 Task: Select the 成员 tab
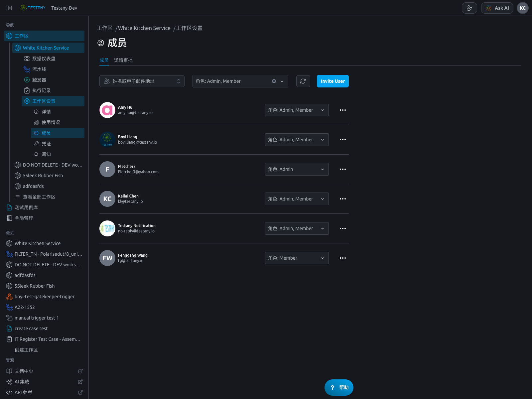104,60
